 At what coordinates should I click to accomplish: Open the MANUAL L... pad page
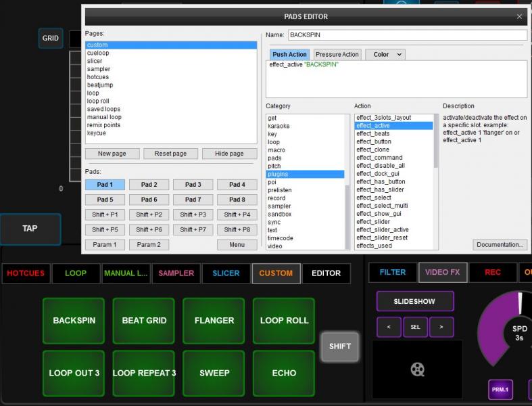click(126, 273)
